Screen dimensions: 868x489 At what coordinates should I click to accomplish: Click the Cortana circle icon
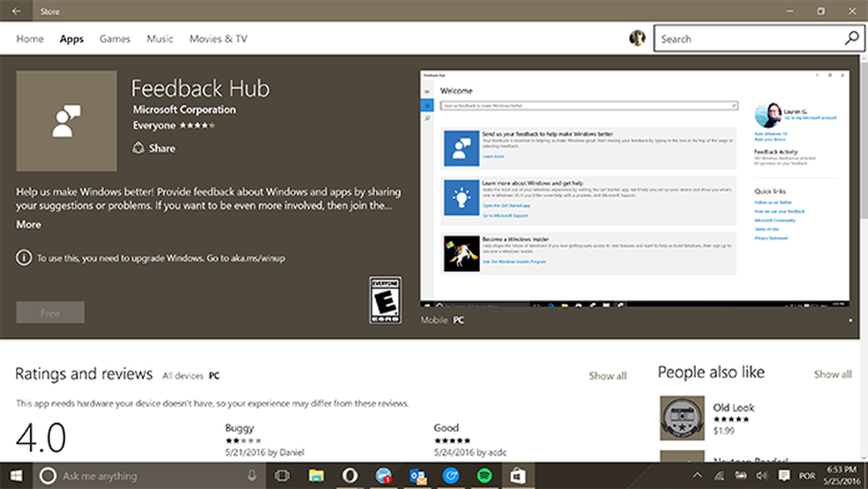coord(48,476)
